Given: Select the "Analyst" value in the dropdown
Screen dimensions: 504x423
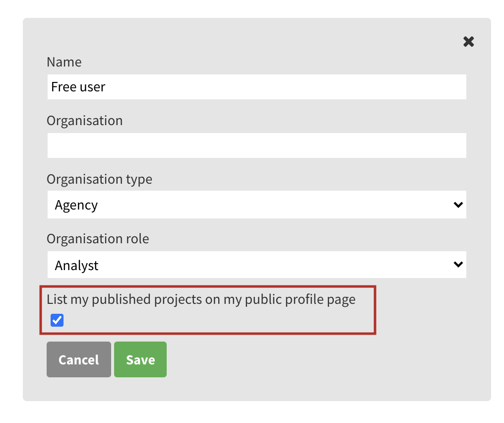Looking at the screenshot, I should click(77, 265).
